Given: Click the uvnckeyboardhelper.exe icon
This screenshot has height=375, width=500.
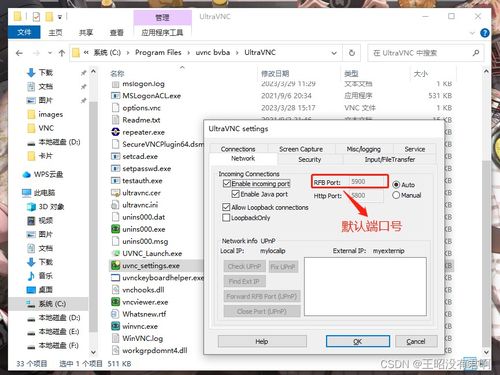Looking at the screenshot, I should tap(115, 278).
